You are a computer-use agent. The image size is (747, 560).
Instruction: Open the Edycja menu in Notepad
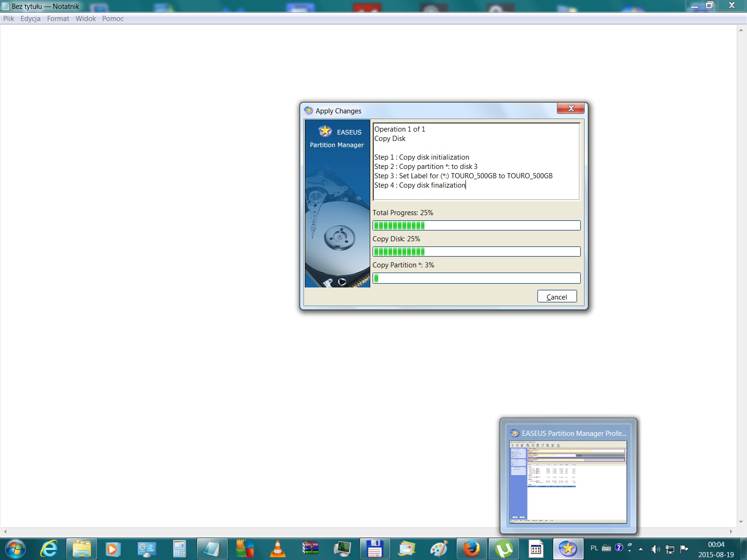(x=30, y=19)
